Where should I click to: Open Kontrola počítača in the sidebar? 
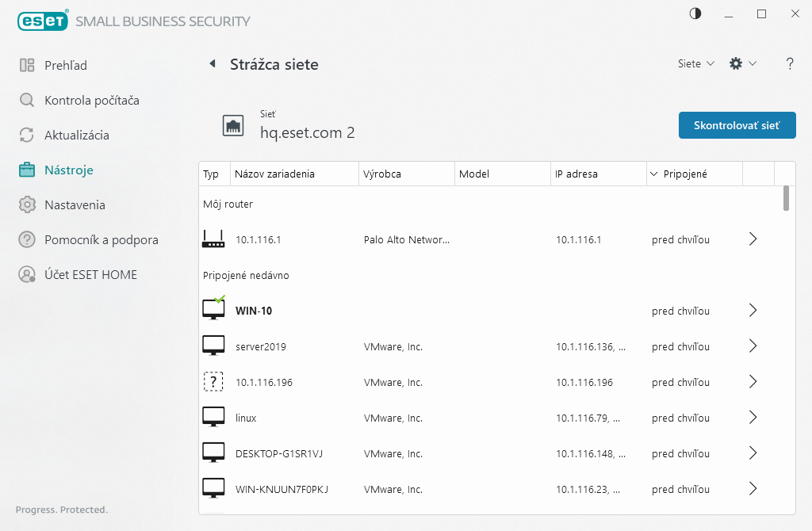[x=91, y=101]
